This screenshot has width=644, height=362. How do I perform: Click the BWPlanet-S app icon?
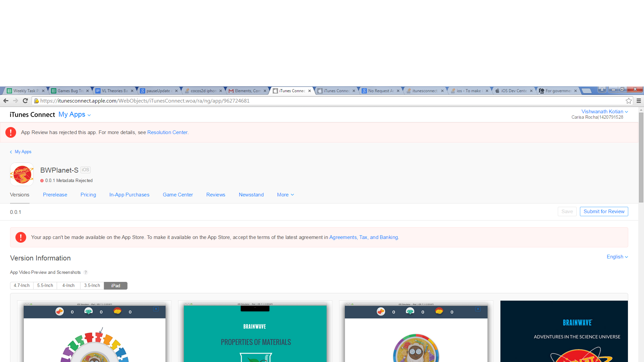pyautogui.click(x=22, y=174)
